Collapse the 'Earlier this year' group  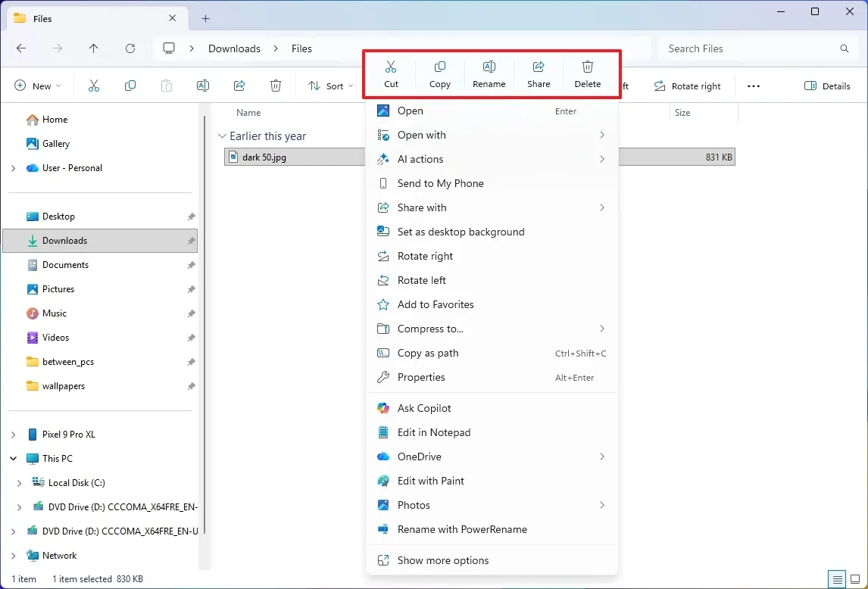[x=222, y=136]
